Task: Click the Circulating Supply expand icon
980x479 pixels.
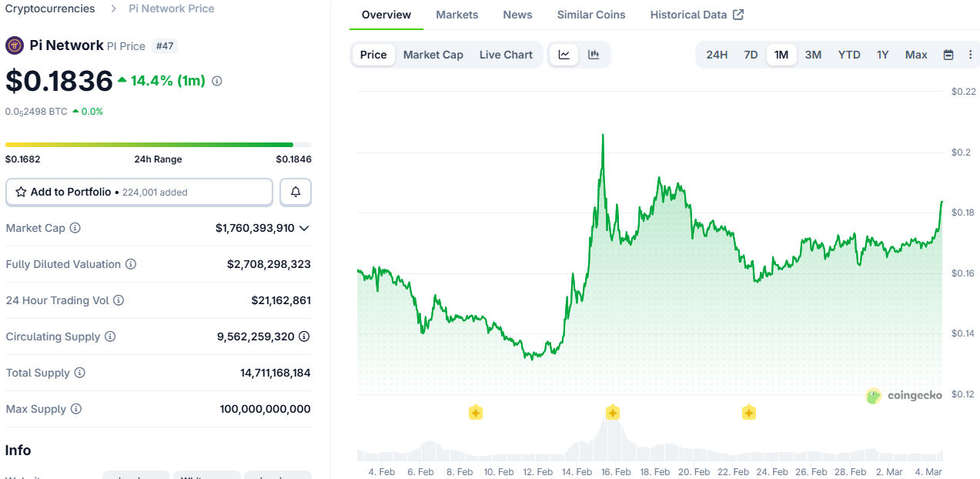Action: click(304, 337)
